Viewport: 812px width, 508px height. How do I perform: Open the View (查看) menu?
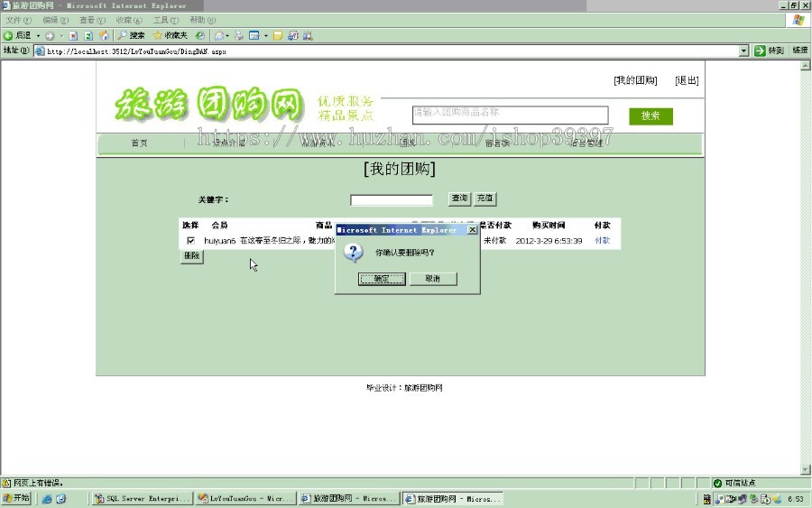(92, 20)
